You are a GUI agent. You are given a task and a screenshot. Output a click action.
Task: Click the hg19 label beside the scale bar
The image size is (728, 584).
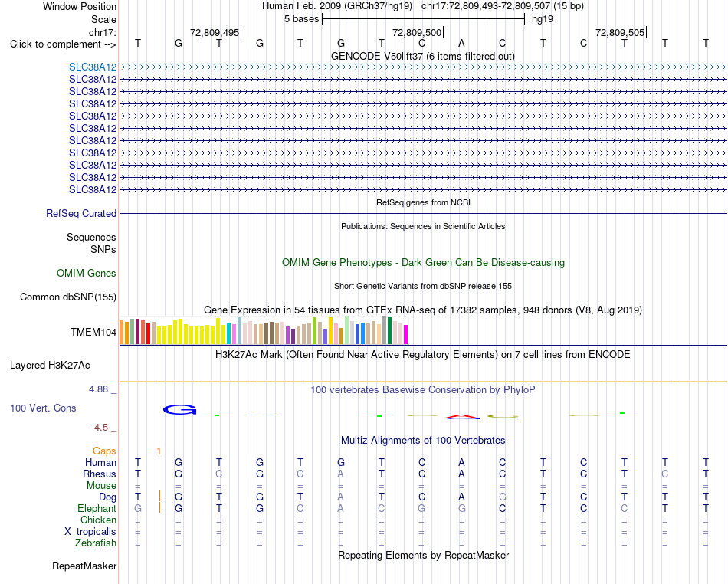[x=543, y=19]
